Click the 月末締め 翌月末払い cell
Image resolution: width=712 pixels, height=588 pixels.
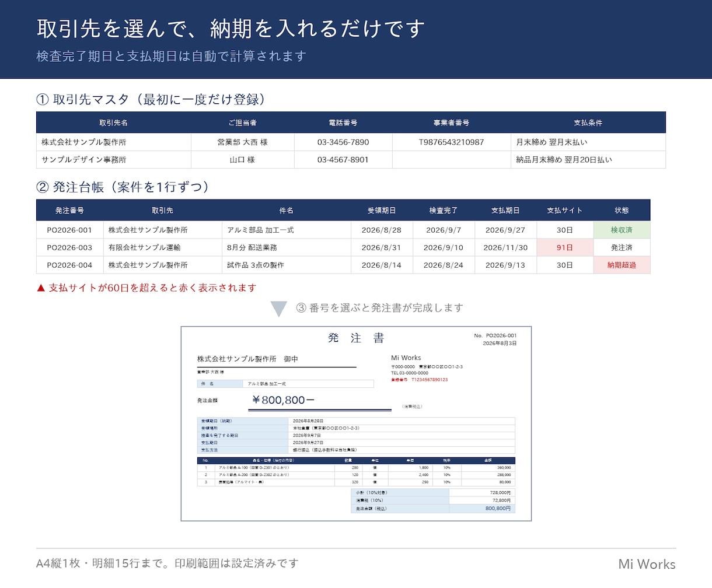coord(588,142)
